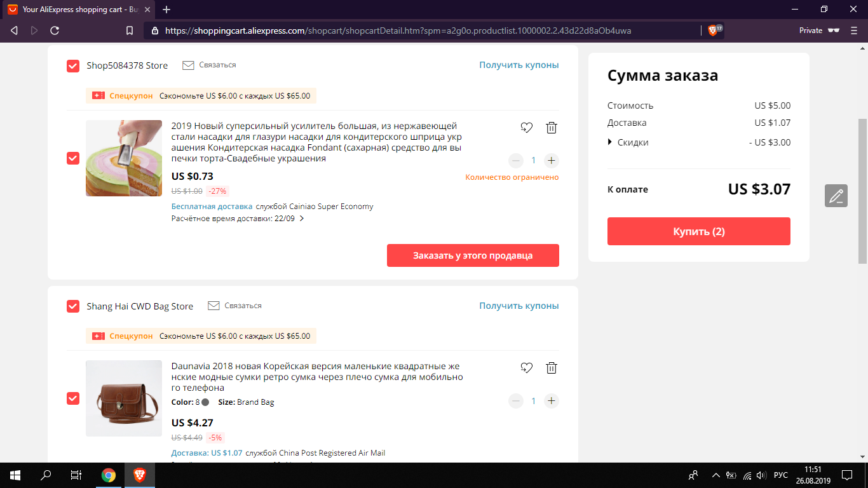Image resolution: width=868 pixels, height=488 pixels.
Task: Uncheck the Shang Hai CWD Bag Store checkbox
Action: pyautogui.click(x=73, y=306)
